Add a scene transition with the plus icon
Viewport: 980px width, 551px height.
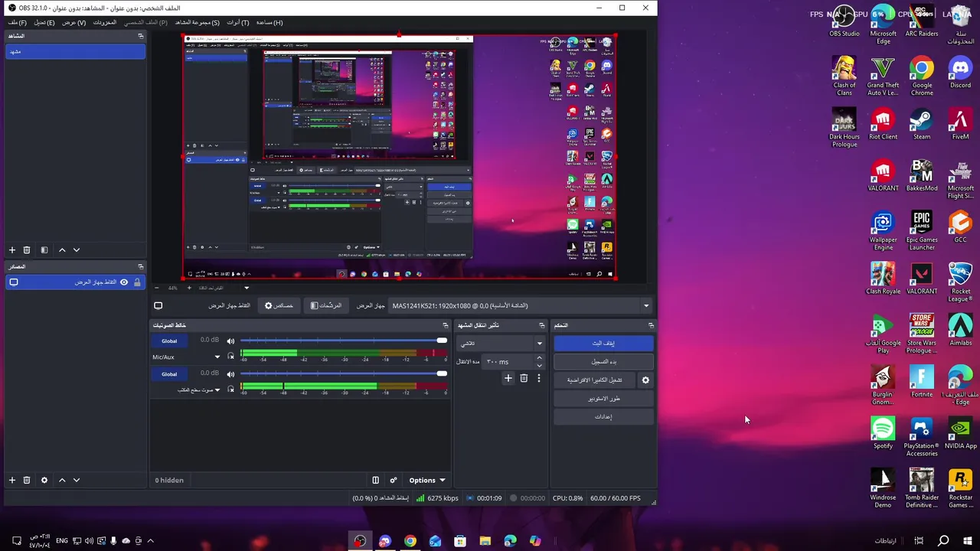point(508,378)
